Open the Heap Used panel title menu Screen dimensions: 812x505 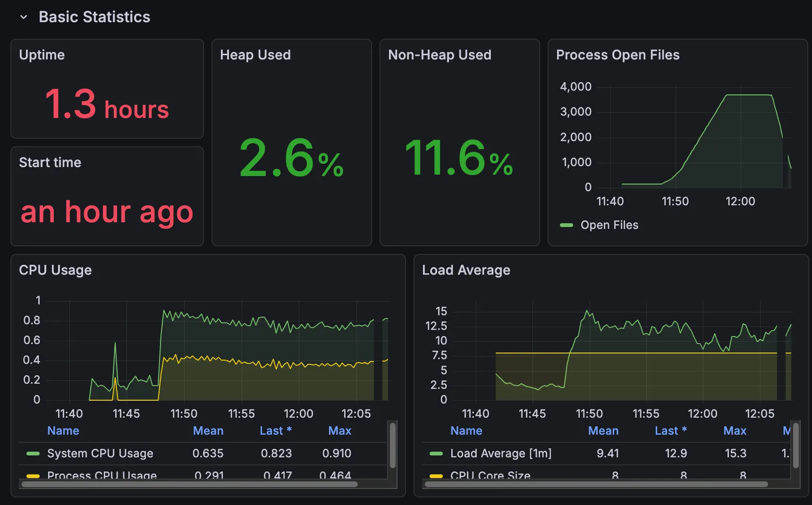coord(255,55)
